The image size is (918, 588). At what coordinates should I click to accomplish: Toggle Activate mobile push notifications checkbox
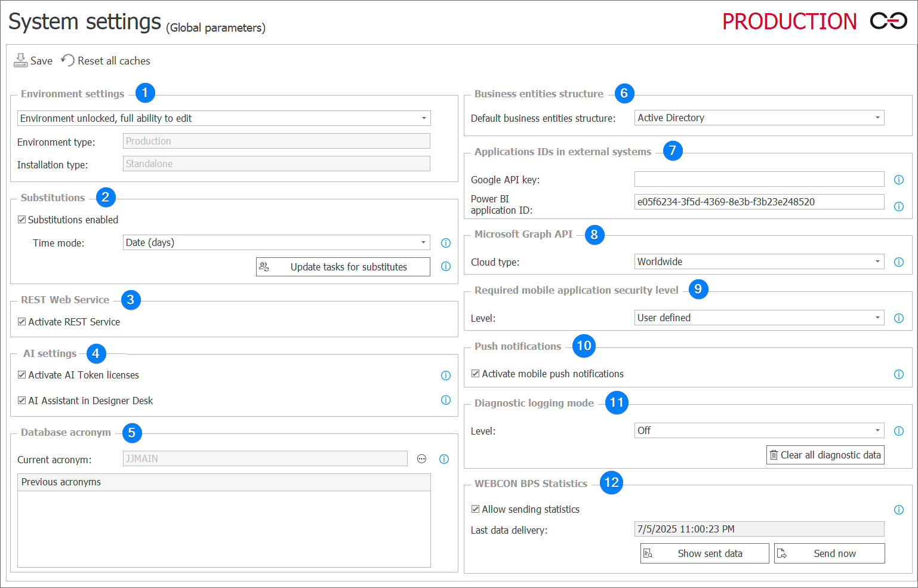tap(475, 374)
